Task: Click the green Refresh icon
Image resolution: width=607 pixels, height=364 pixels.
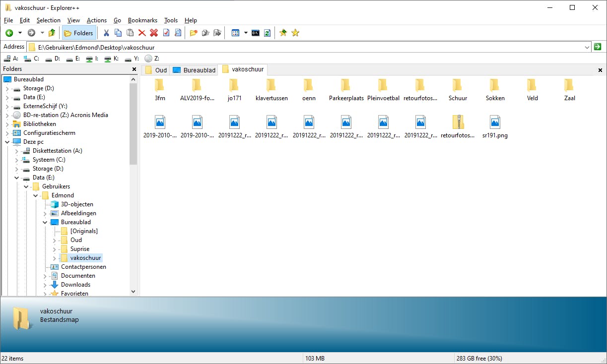Action: (x=268, y=33)
